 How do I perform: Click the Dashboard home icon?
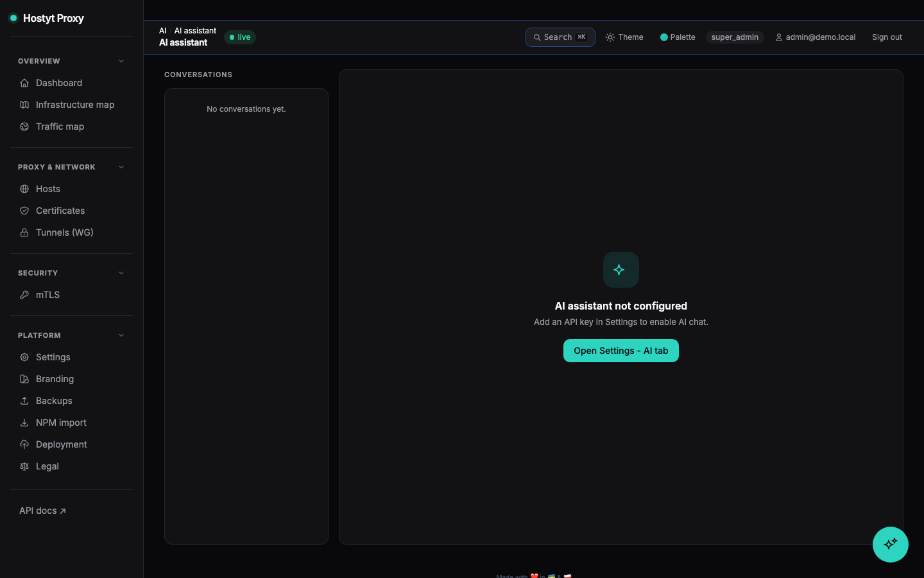click(24, 83)
